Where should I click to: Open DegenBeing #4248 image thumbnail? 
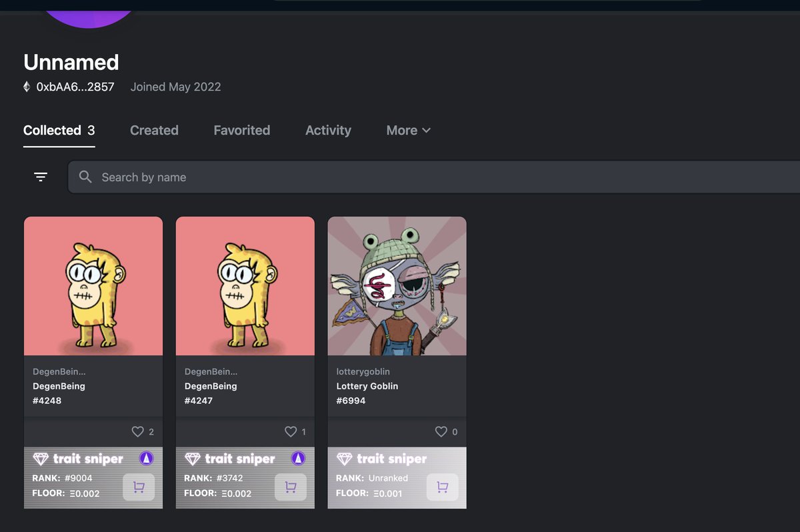coord(93,286)
